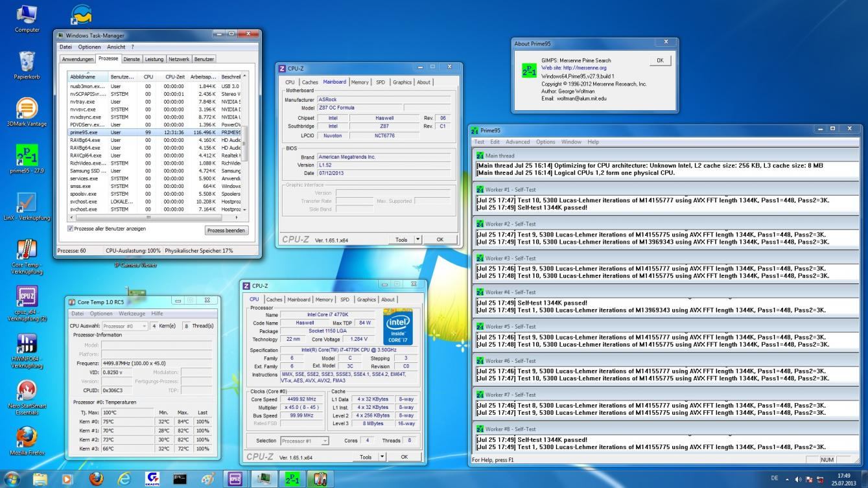Open Advanced menu in Prime95

pyautogui.click(x=517, y=142)
